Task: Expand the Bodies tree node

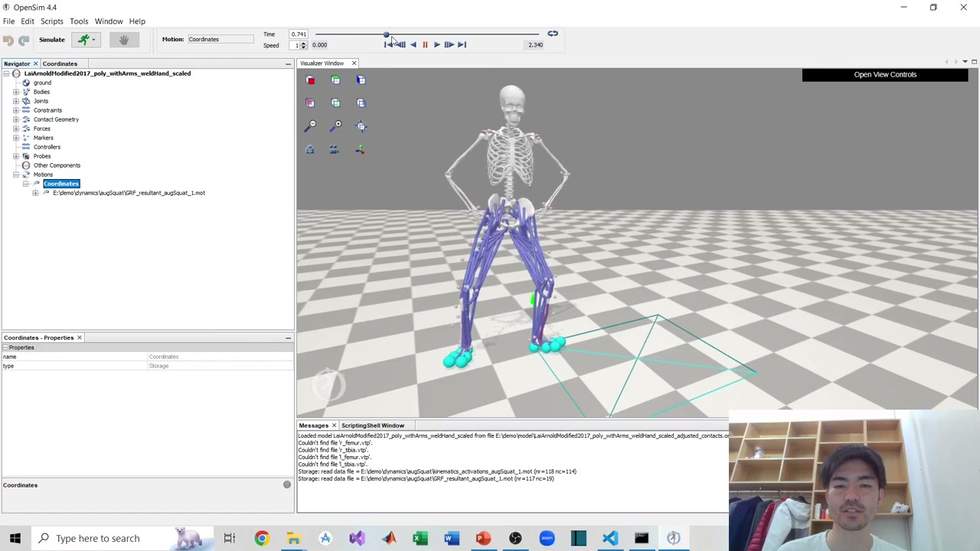Action: pos(16,92)
